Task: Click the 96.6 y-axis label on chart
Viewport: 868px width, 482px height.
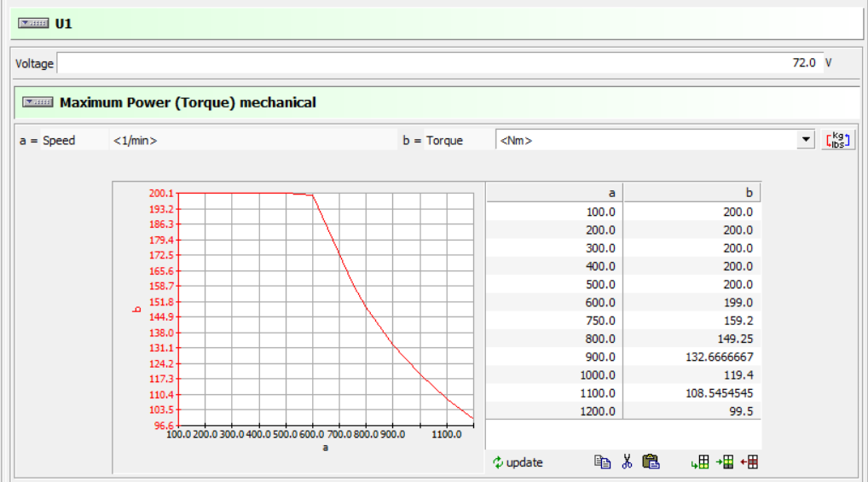Action: tap(164, 426)
